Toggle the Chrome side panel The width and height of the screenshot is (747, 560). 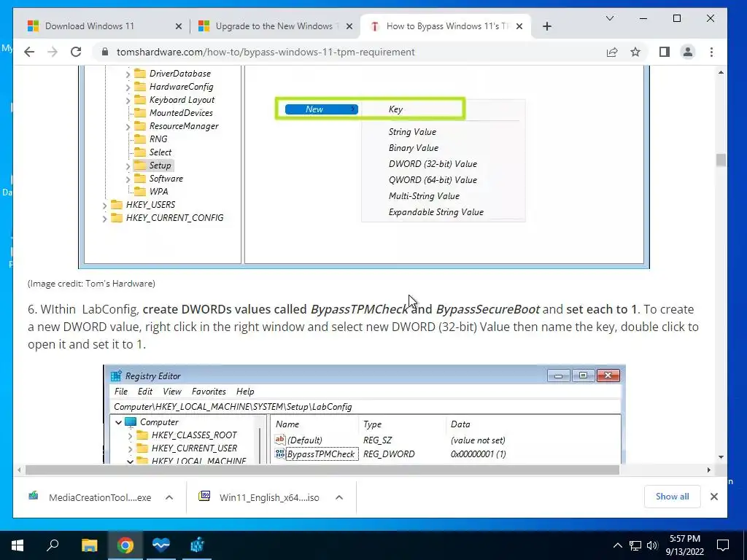[x=665, y=52]
